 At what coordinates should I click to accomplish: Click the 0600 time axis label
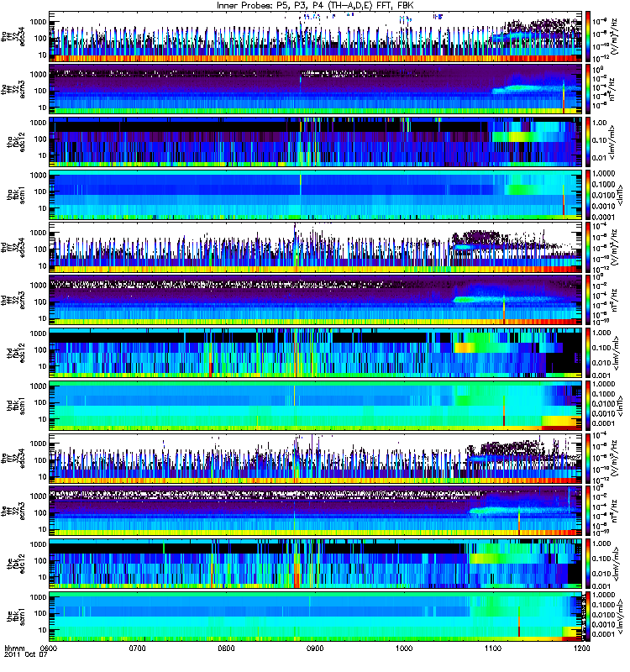pos(49,648)
